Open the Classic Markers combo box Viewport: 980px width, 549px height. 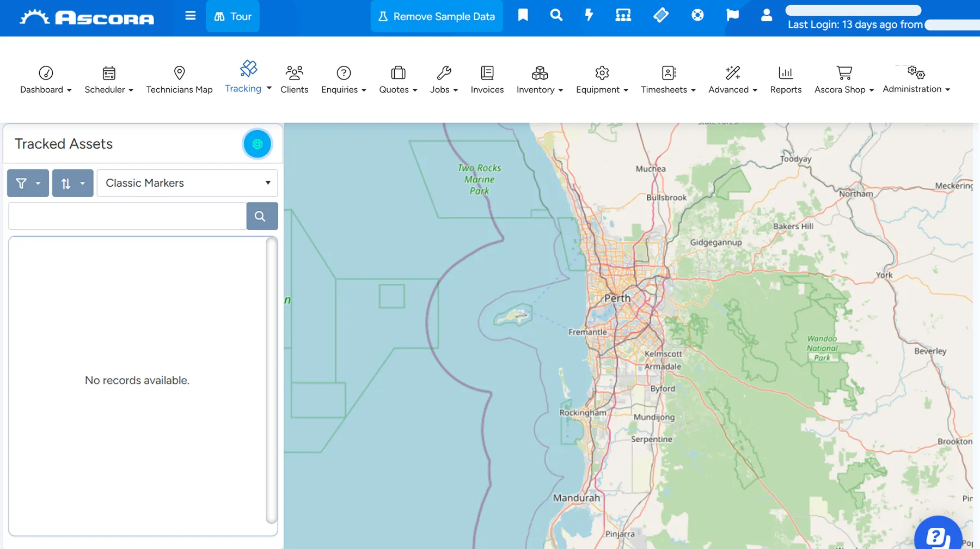187,183
